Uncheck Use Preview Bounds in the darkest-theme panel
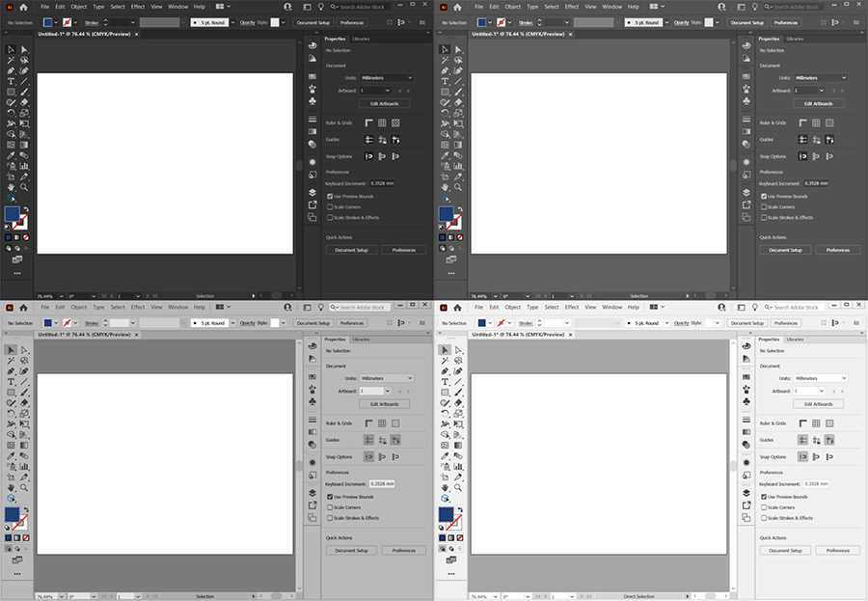Screen dimensions: 868x601 (330, 196)
